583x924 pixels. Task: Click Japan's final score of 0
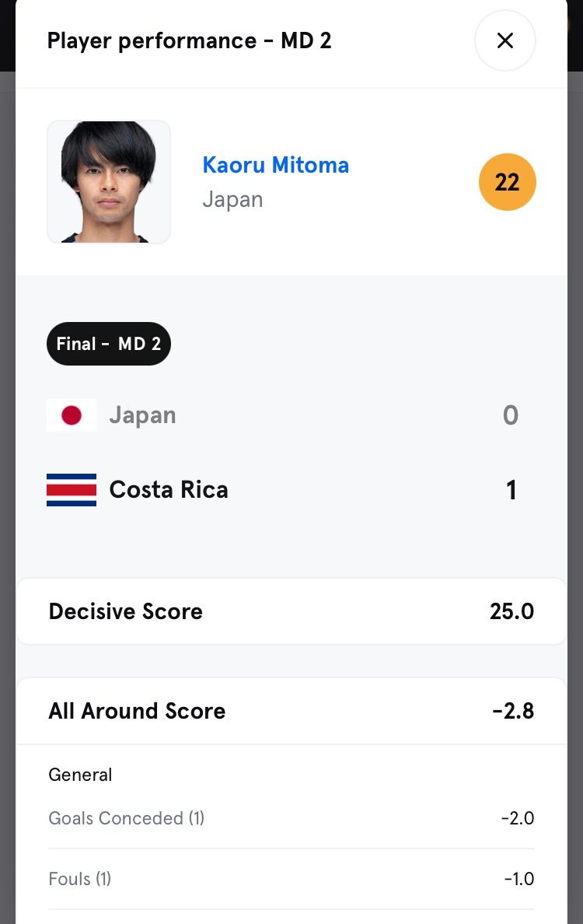(x=510, y=415)
